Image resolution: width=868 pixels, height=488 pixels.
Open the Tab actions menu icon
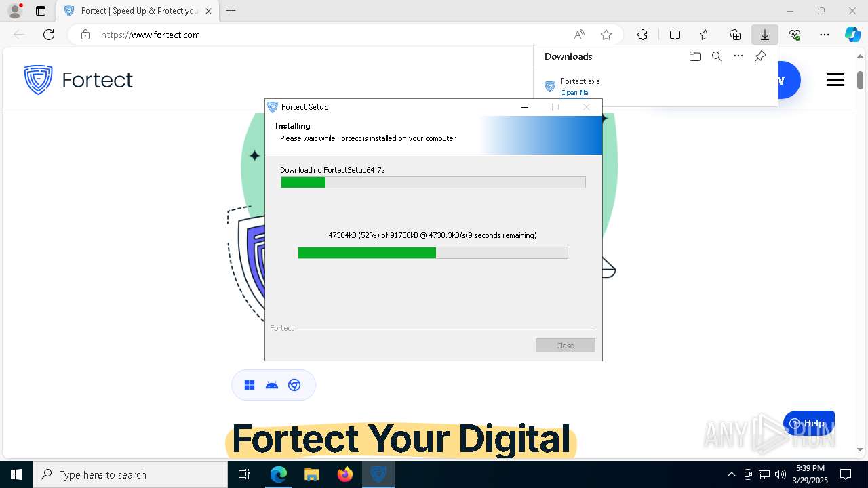(41, 11)
